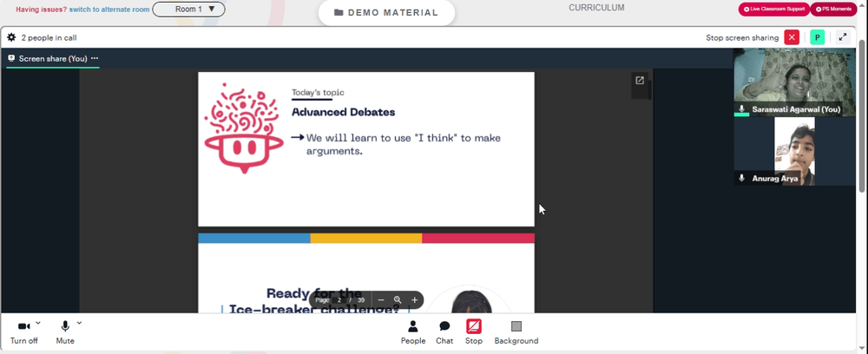The height and width of the screenshot is (354, 868).
Task: Expand the call to fullscreen
Action: click(x=843, y=37)
